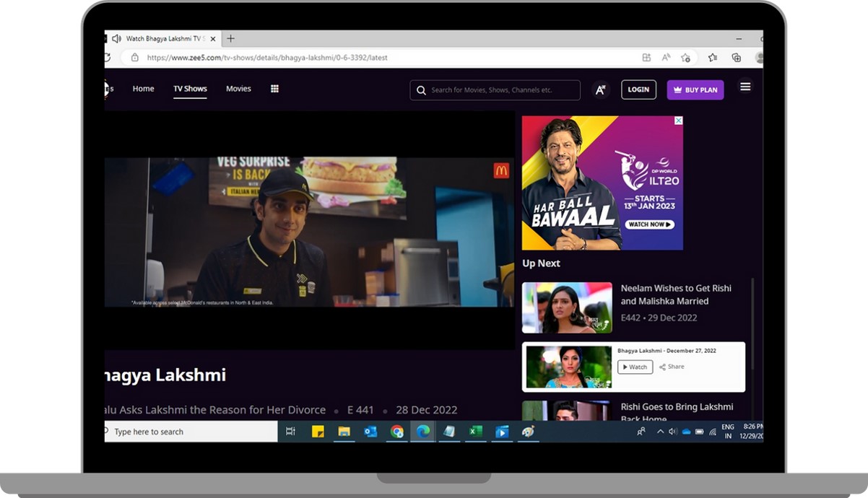Mute the Bhagya Lakshmi tab audio icon
The width and height of the screenshot is (868, 498).
point(116,38)
